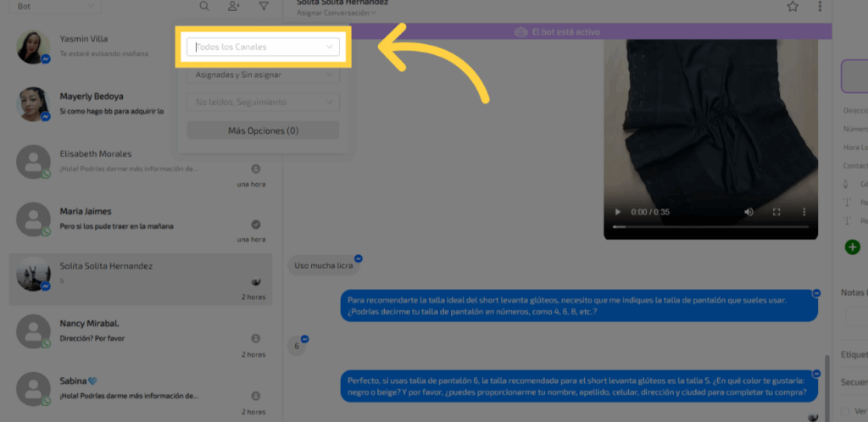The width and height of the screenshot is (868, 422).
Task: Click the video progress bar
Action: [710, 226]
